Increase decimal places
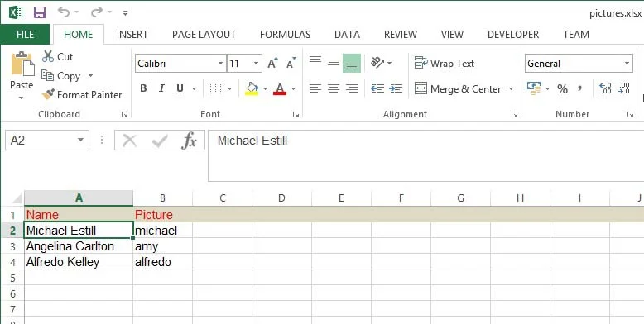644x324 pixels. click(x=605, y=88)
